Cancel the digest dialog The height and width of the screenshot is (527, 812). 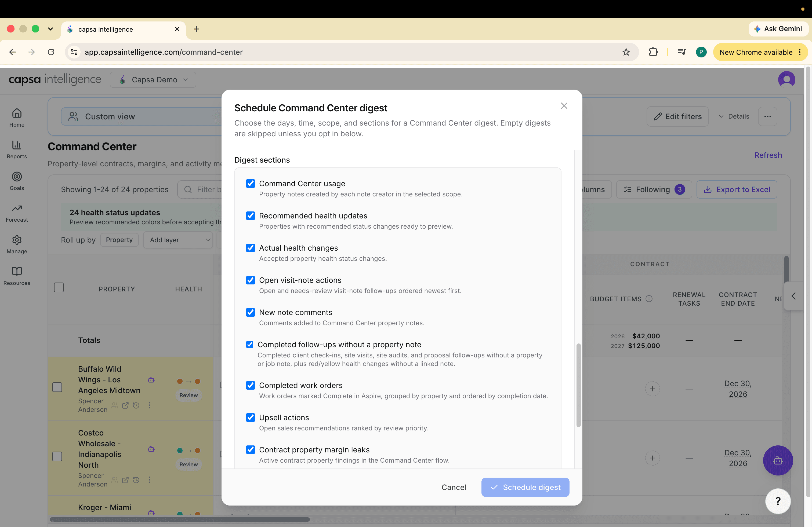454,487
